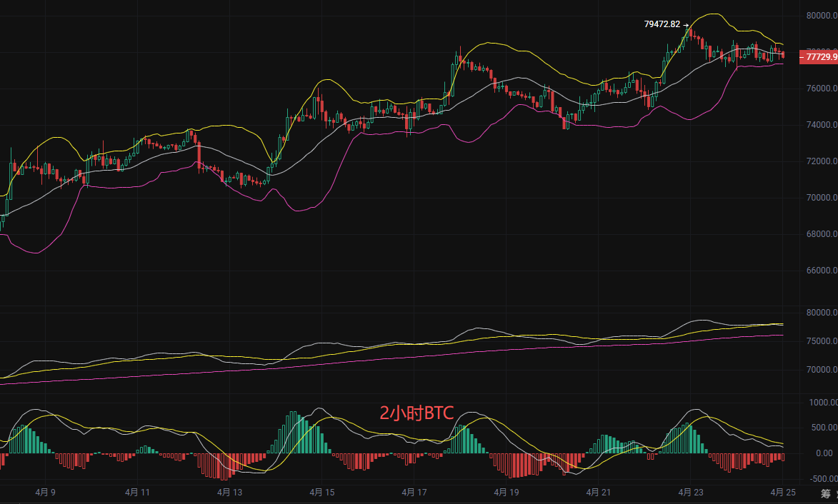The image size is (838, 504).
Task: Select the 4月 19 date on time axis
Action: 506,493
